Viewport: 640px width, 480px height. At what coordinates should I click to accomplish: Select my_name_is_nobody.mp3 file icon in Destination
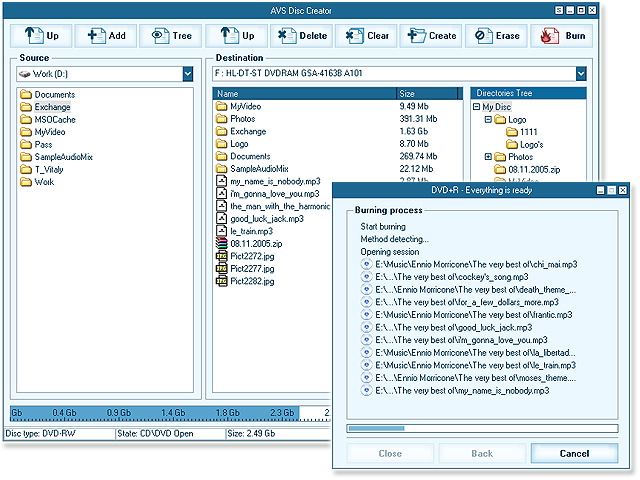222,181
